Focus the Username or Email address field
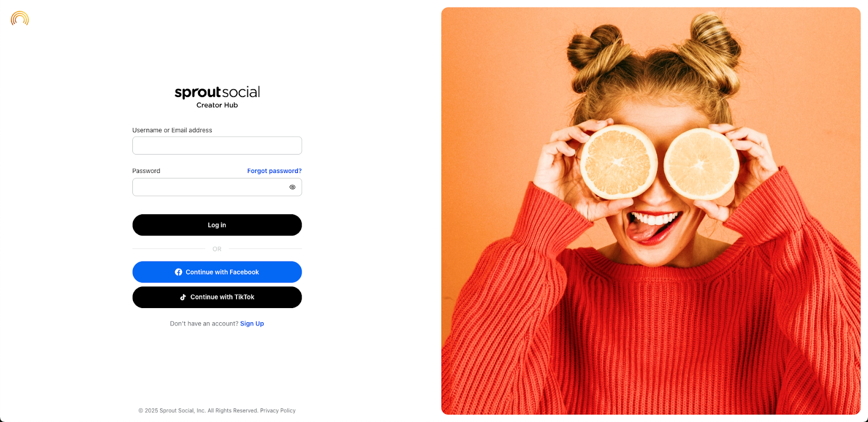868x422 pixels. click(x=217, y=145)
